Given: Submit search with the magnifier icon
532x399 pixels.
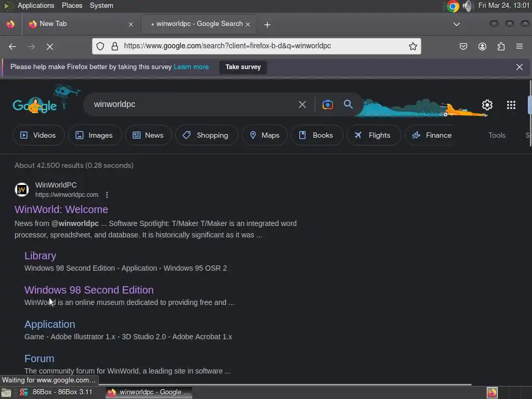Looking at the screenshot, I should click(348, 104).
